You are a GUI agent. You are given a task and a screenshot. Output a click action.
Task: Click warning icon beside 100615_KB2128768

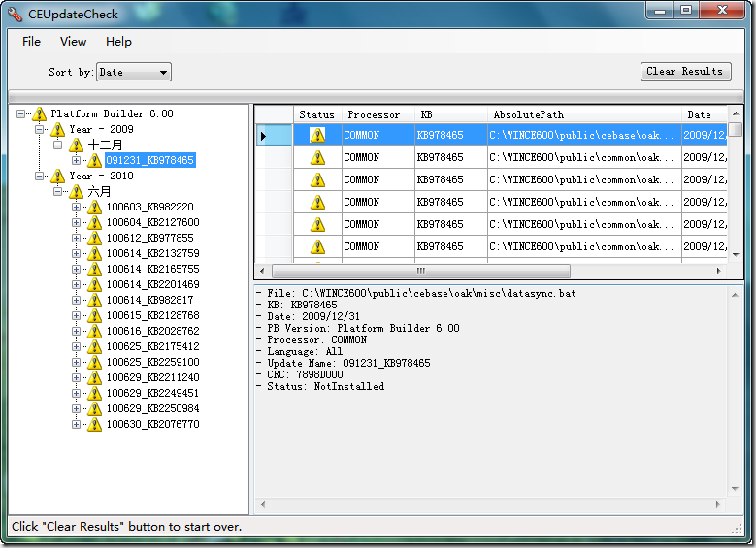click(94, 315)
